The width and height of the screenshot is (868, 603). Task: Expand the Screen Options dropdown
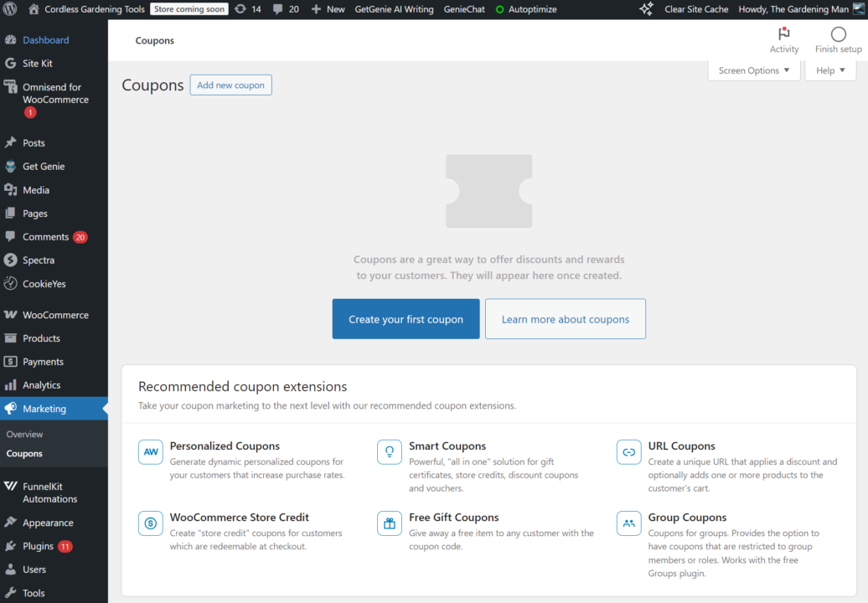753,70
